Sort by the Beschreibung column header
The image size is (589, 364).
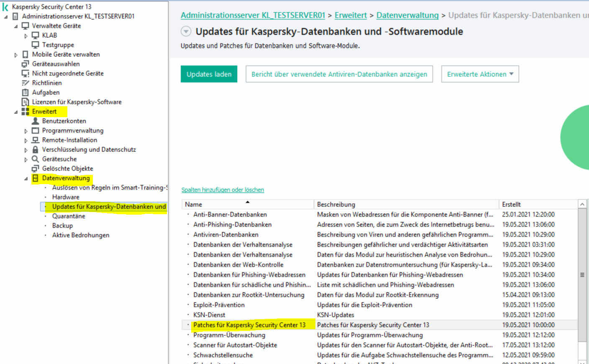tap(406, 205)
